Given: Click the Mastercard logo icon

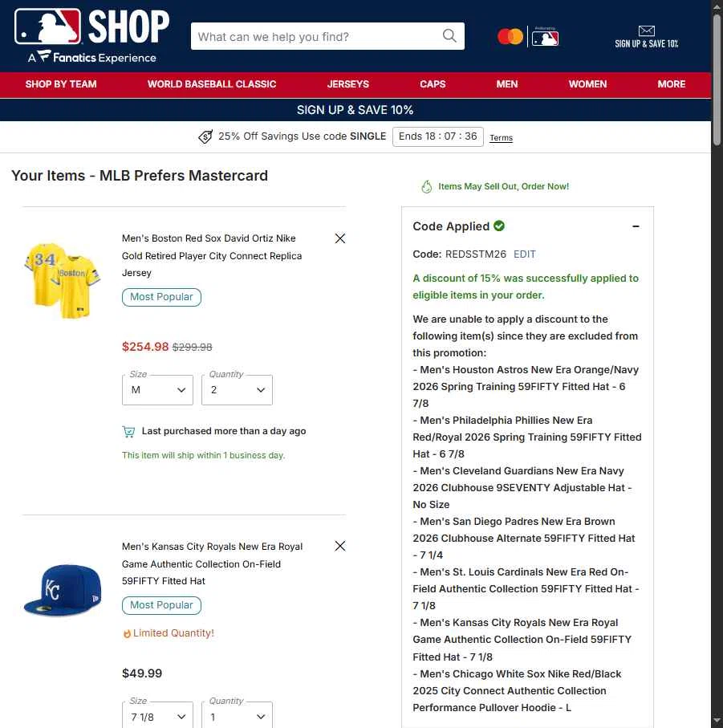Looking at the screenshot, I should pyautogui.click(x=510, y=37).
